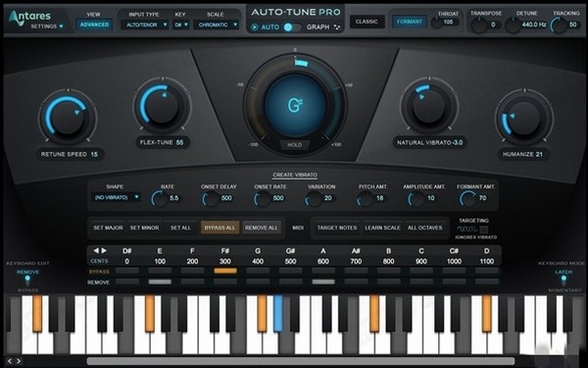This screenshot has height=368, width=588.
Task: Click the Set Minor button
Action: [144, 228]
